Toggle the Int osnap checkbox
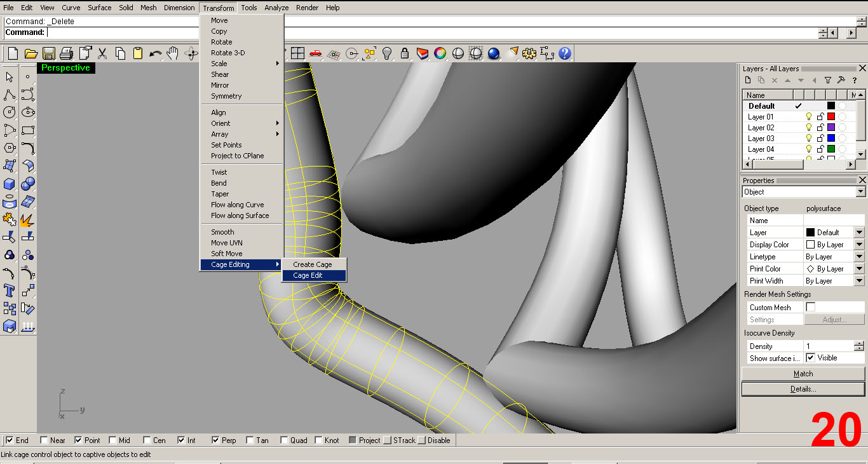 tap(181, 440)
